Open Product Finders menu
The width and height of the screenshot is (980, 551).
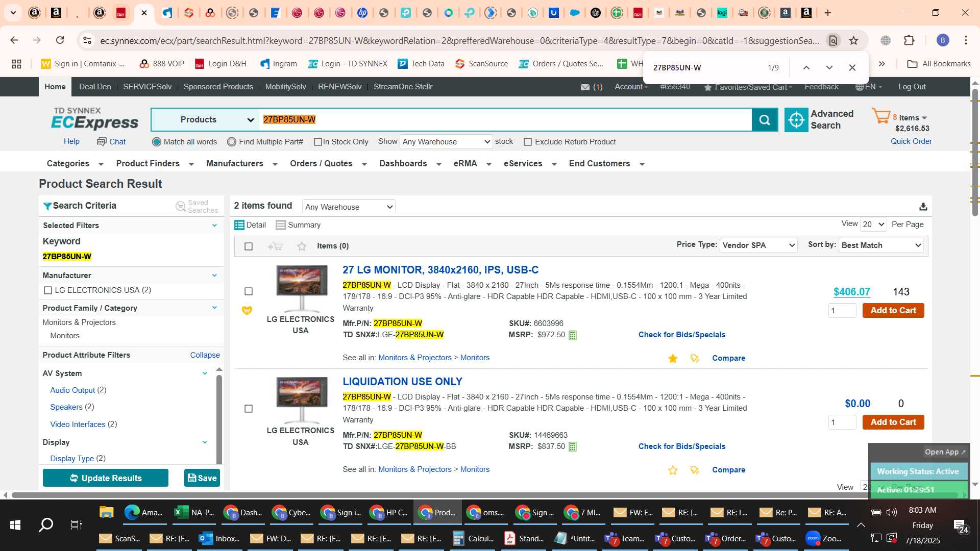pyautogui.click(x=155, y=164)
